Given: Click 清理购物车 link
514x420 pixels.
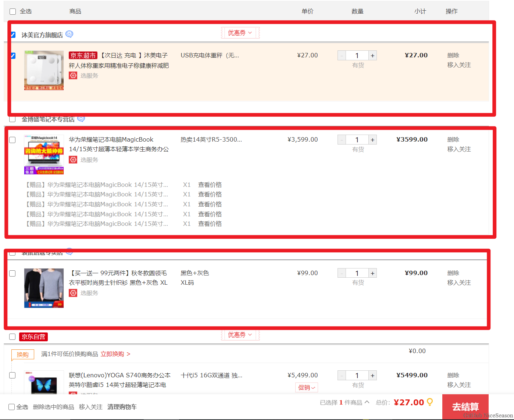Looking at the screenshot, I should pyautogui.click(x=122, y=407).
